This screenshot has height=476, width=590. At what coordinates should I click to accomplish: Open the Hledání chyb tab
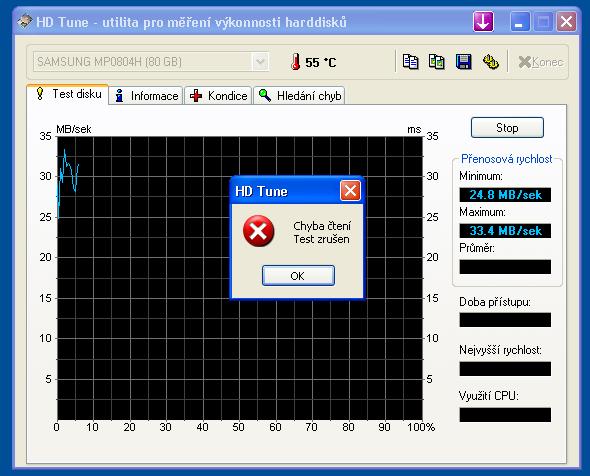coord(300,96)
